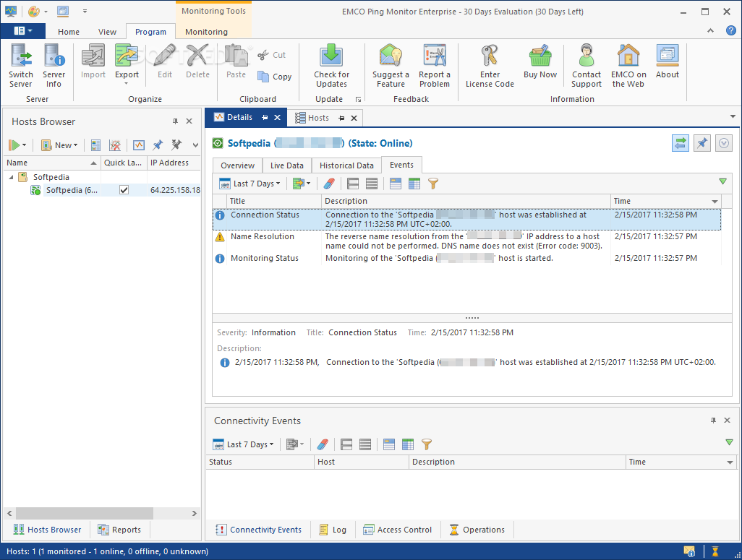Click the filter funnel in Events toolbar
This screenshot has width=742, height=560.
(x=432, y=184)
